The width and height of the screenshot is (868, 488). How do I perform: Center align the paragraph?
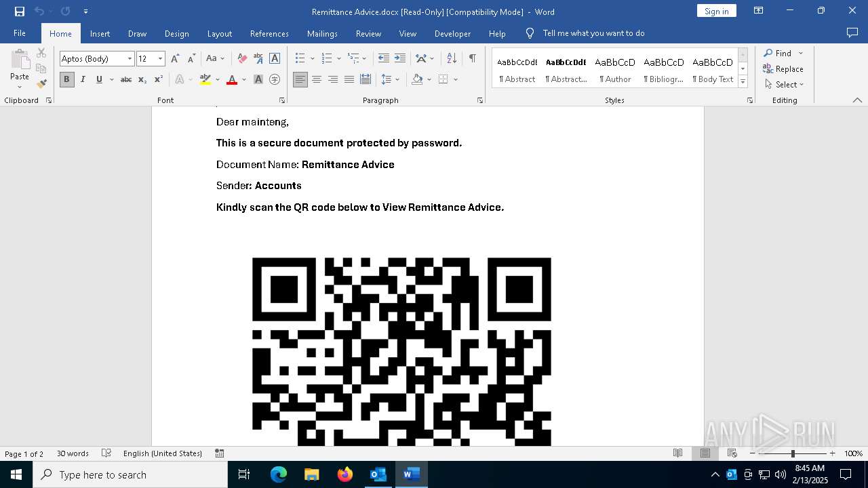(x=317, y=79)
